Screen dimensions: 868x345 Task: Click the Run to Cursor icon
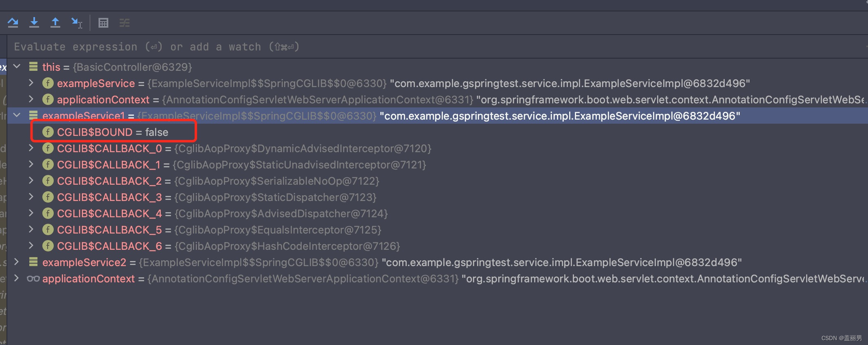[77, 23]
